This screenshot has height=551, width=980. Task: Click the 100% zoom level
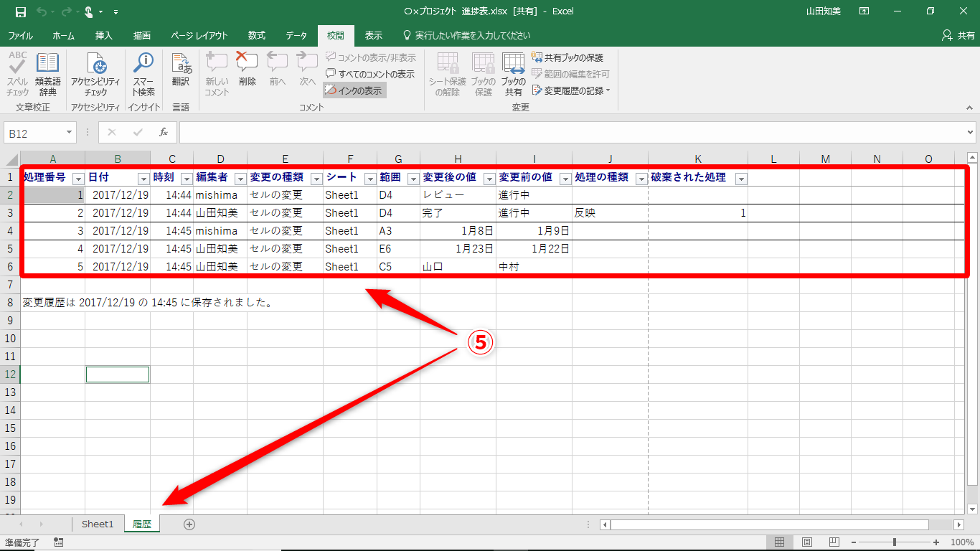click(961, 542)
